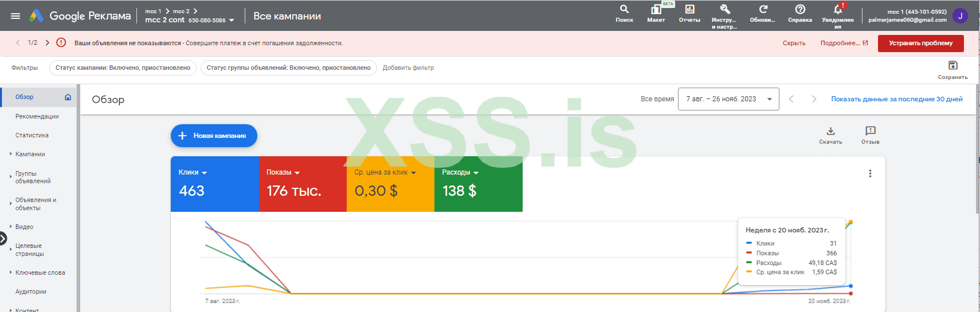The height and width of the screenshot is (312, 980).
Task: Open Аудитории in the sidebar
Action: (x=31, y=291)
